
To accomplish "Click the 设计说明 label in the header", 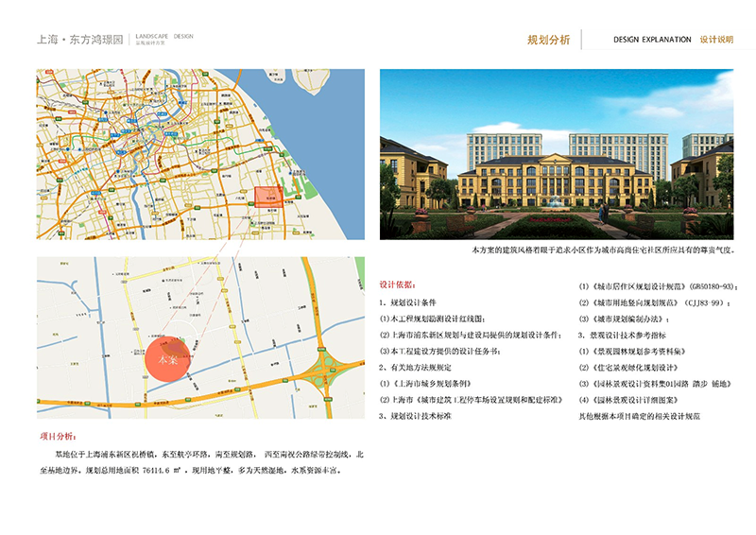I will (x=715, y=40).
